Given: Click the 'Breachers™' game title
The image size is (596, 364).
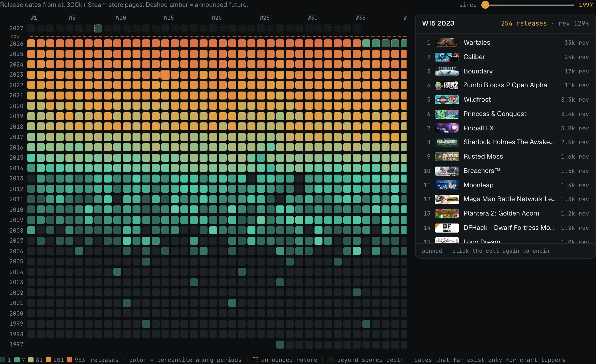Looking at the screenshot, I should pos(482,171).
